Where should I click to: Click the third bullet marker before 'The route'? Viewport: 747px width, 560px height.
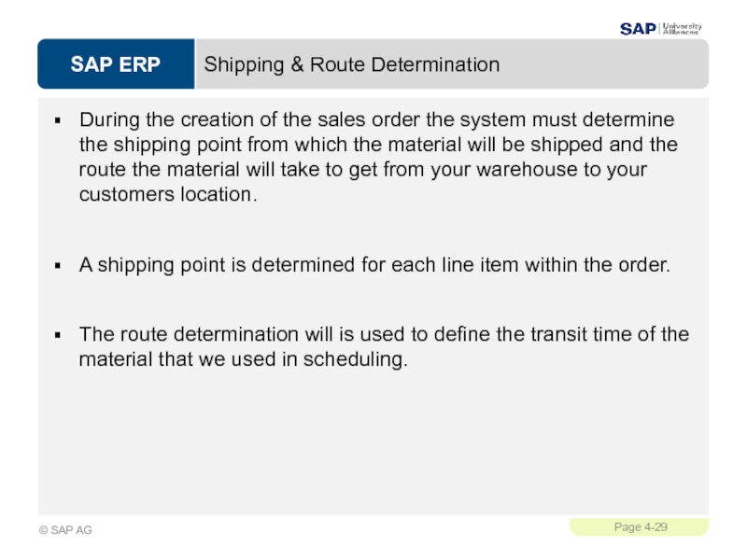point(58,335)
